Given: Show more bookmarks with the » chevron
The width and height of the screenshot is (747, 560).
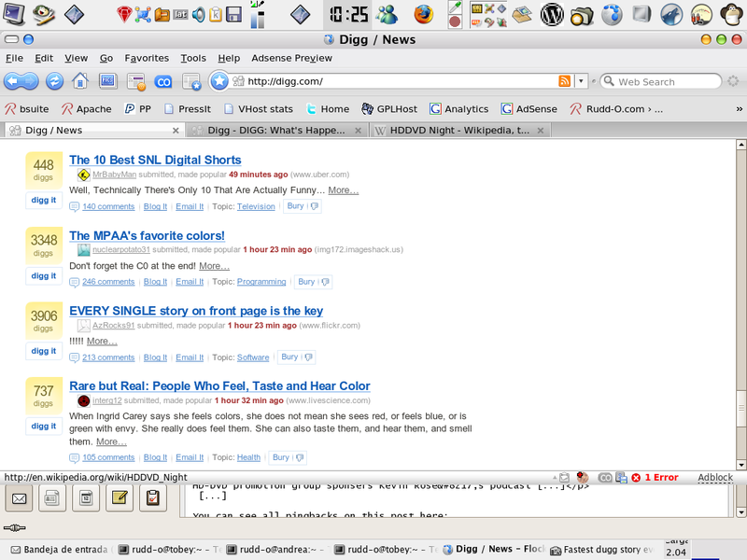Looking at the screenshot, I should point(739,109).
